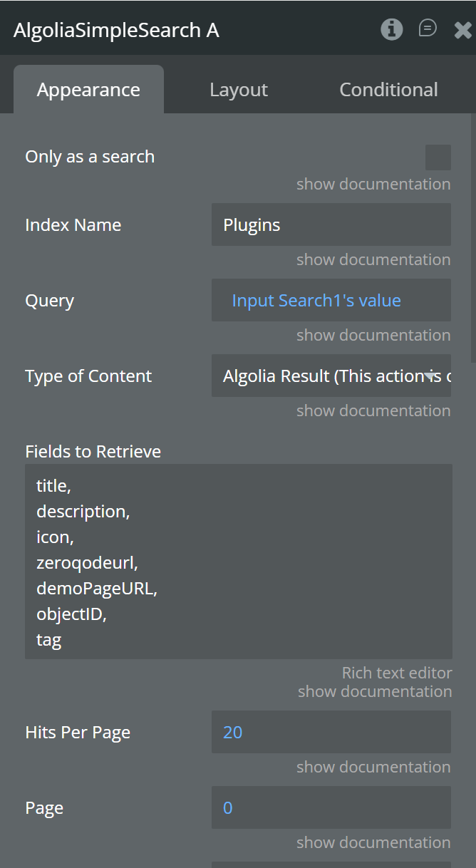Switch to the Layout tab
The image size is (476, 868).
click(239, 90)
